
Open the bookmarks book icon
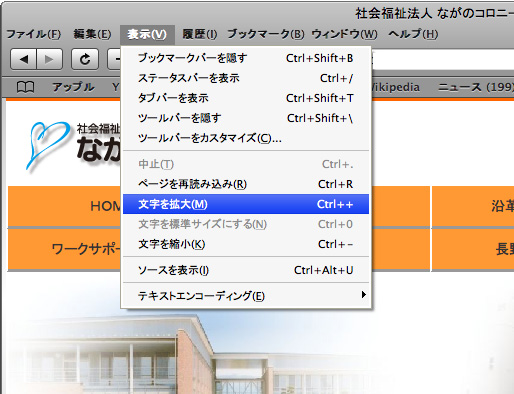[25, 87]
